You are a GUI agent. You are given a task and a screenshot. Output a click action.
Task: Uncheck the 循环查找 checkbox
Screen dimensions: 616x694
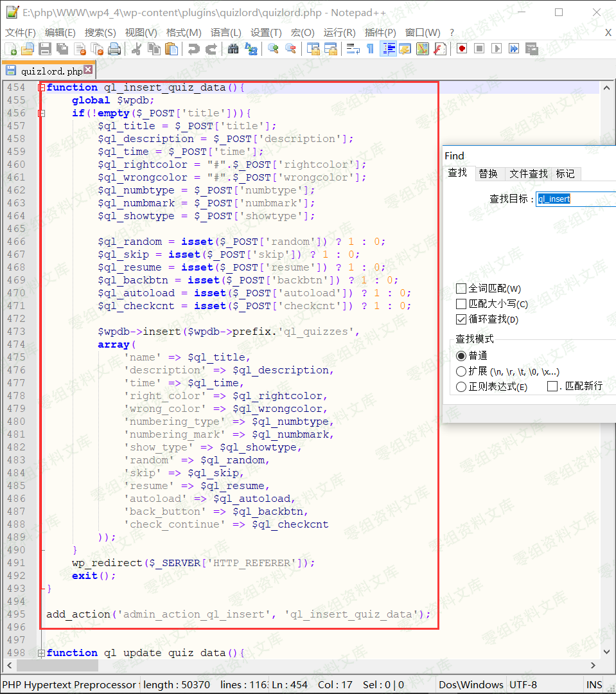(461, 319)
